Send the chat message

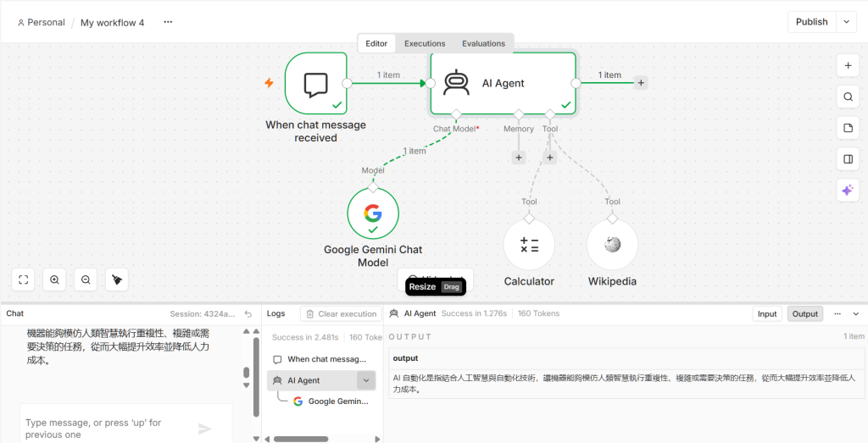tap(205, 429)
